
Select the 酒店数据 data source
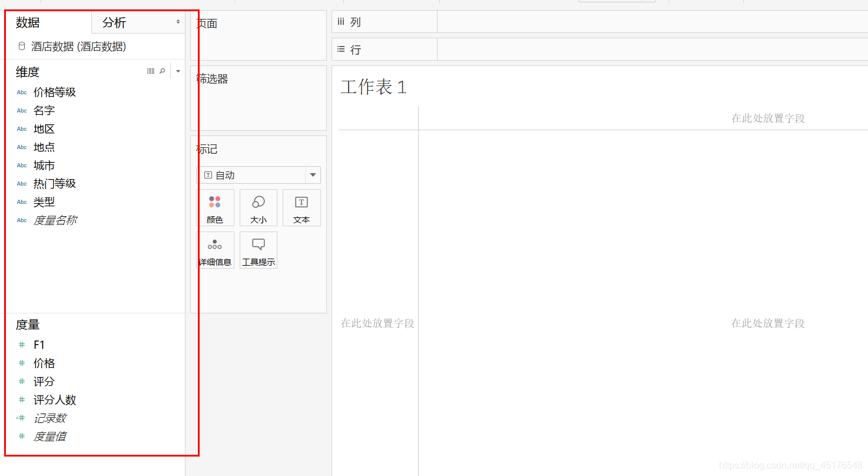pos(78,47)
